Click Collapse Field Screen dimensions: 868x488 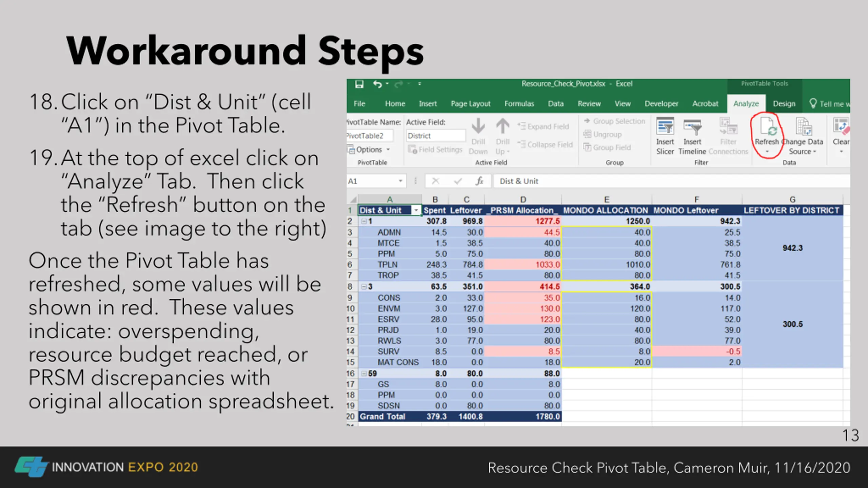coord(545,145)
